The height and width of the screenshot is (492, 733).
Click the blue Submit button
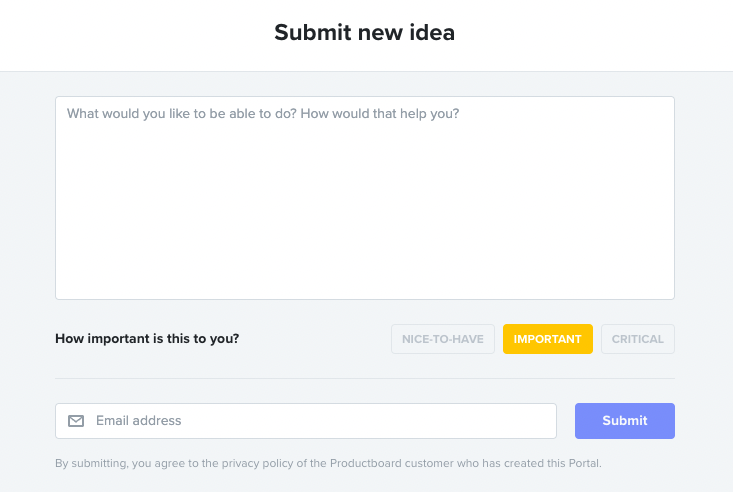click(625, 421)
